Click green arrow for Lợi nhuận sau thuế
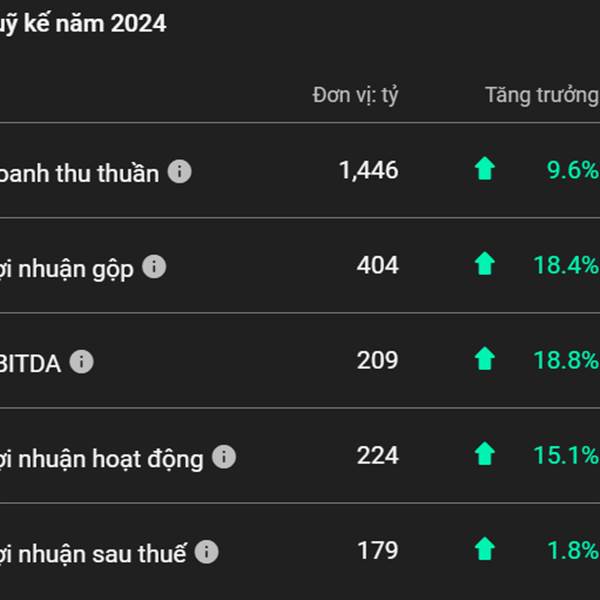This screenshot has width=600, height=600. click(x=485, y=549)
